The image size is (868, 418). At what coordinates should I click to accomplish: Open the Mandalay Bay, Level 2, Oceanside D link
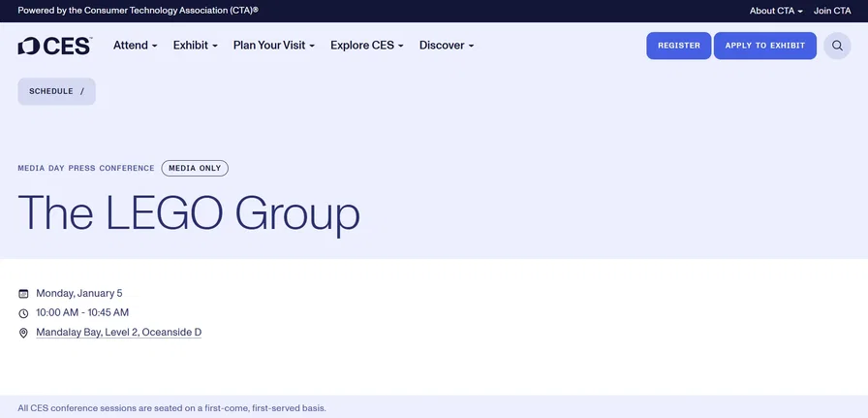pos(118,332)
